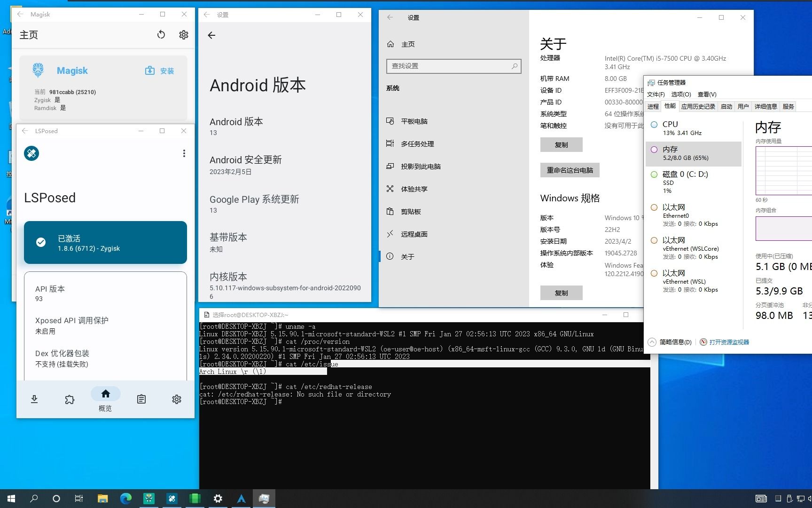Select 磁盘 0 (C: D:) item
This screenshot has height=508, width=812.
694,182
